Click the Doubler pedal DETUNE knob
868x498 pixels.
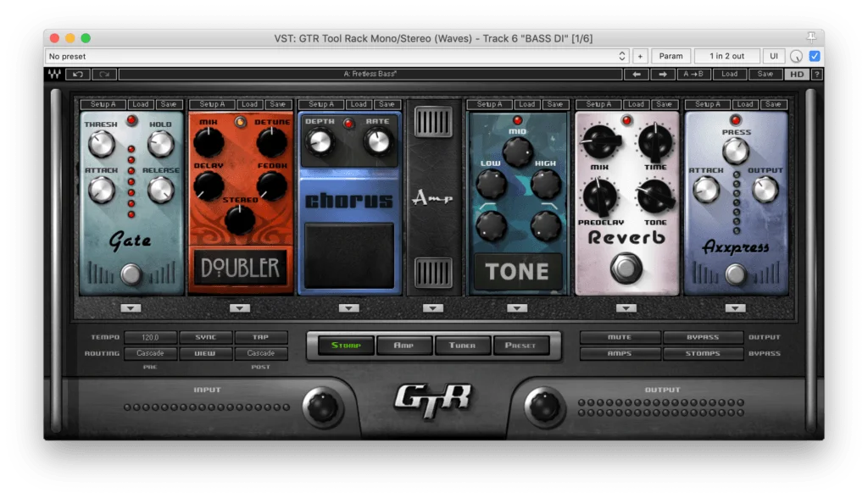(272, 142)
